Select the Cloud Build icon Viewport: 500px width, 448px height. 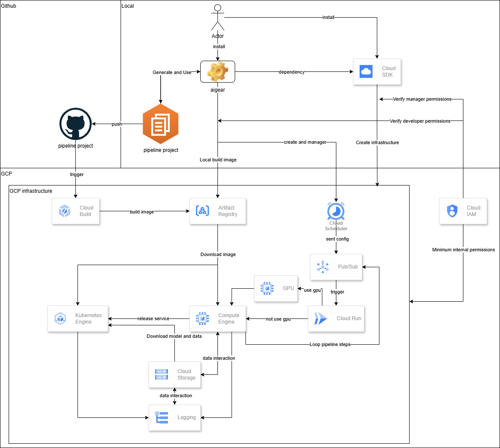coord(65,211)
